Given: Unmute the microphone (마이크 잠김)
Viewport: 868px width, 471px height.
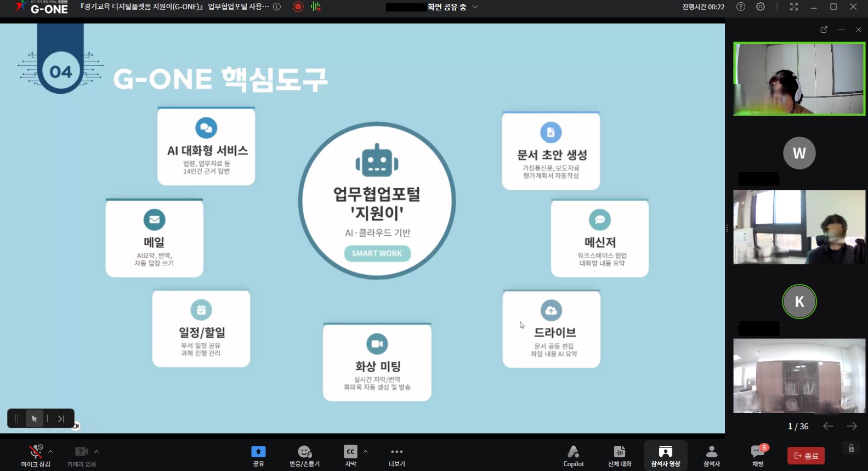Looking at the screenshot, I should 36,456.
